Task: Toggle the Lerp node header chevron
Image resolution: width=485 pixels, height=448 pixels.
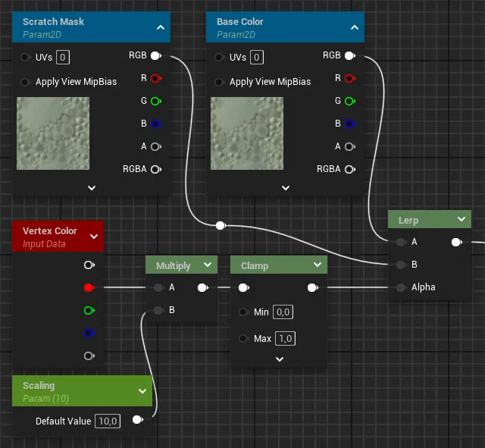Action: point(462,219)
